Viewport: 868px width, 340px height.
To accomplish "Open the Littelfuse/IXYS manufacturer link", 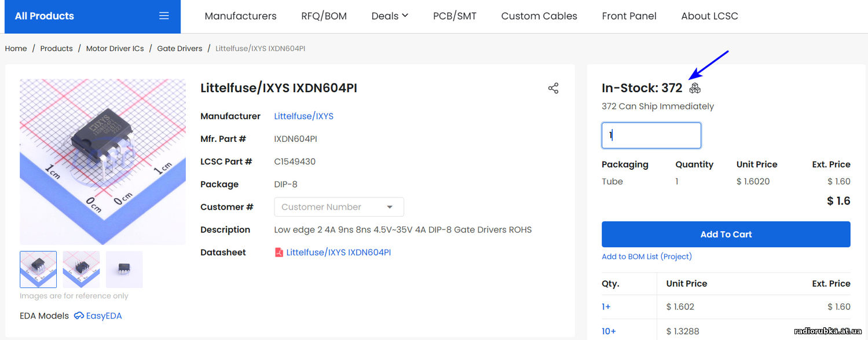I will click(303, 116).
